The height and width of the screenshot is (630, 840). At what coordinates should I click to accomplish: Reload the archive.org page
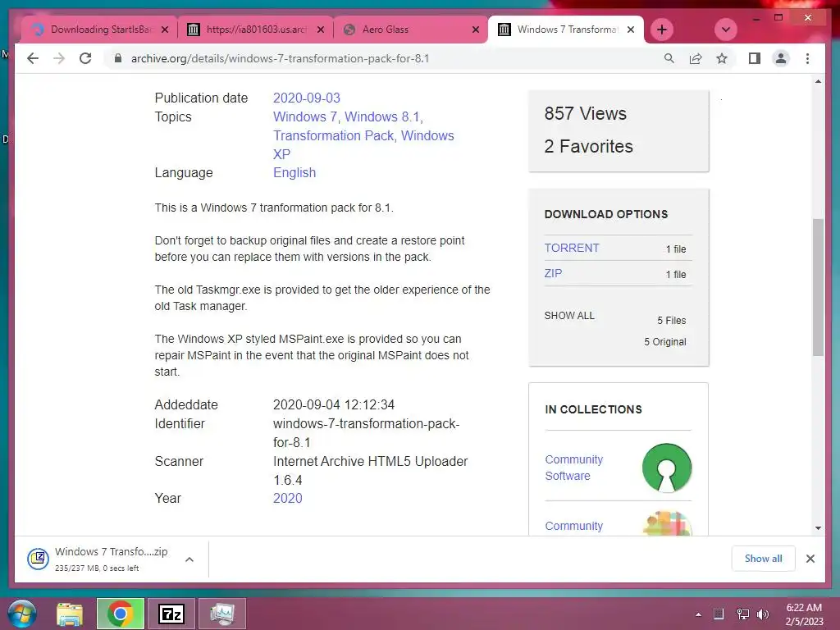(85, 58)
